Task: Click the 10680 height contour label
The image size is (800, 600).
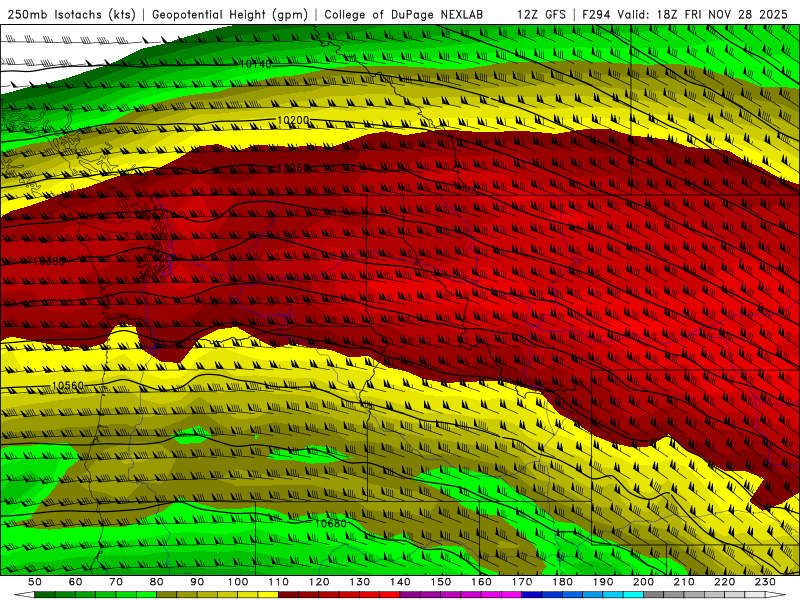Action: click(x=331, y=523)
